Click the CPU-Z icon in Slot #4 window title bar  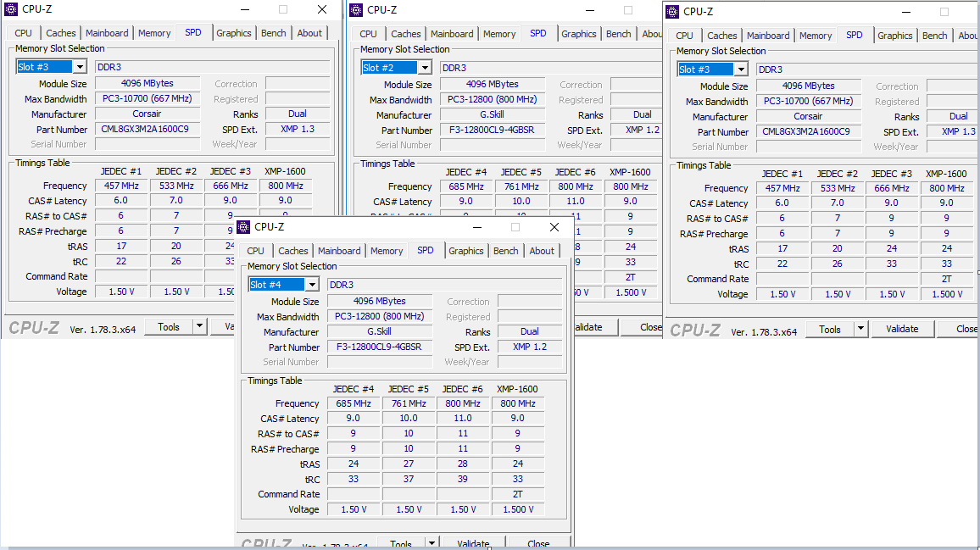point(244,227)
